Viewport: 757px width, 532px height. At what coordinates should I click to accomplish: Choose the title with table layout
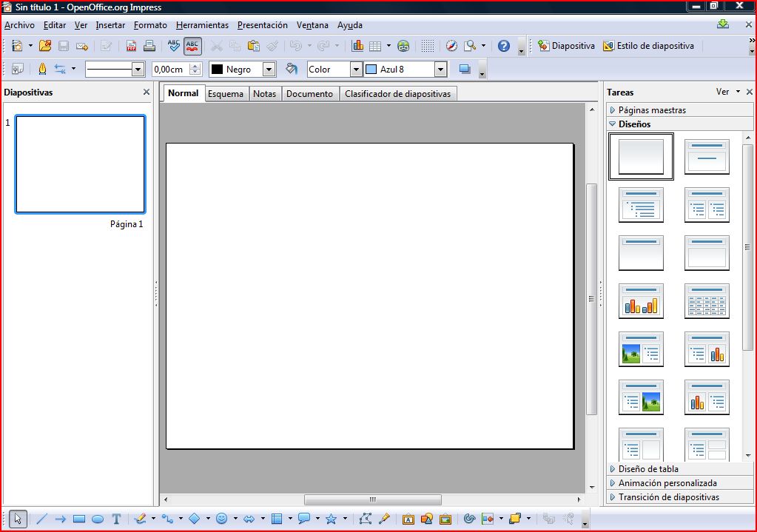[x=707, y=301]
